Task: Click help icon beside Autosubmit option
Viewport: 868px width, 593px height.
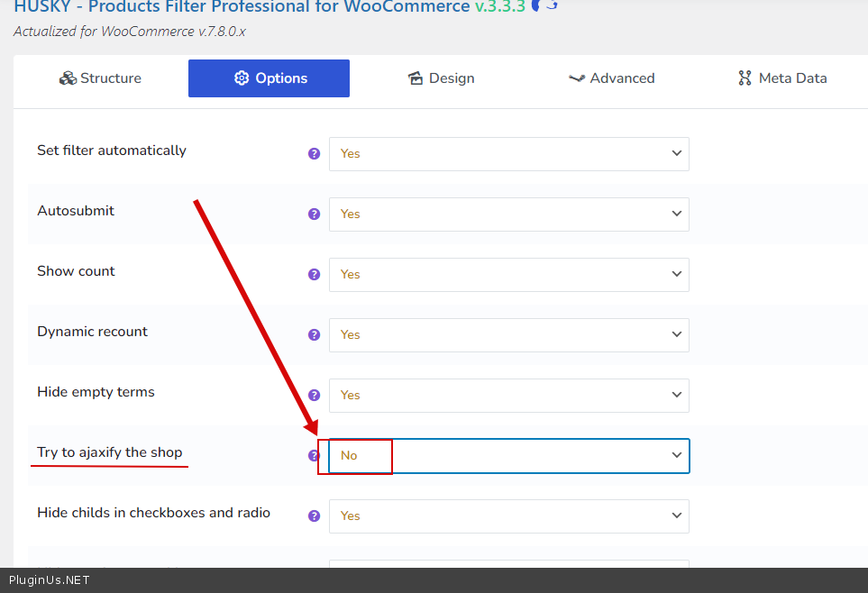Action: 314,214
